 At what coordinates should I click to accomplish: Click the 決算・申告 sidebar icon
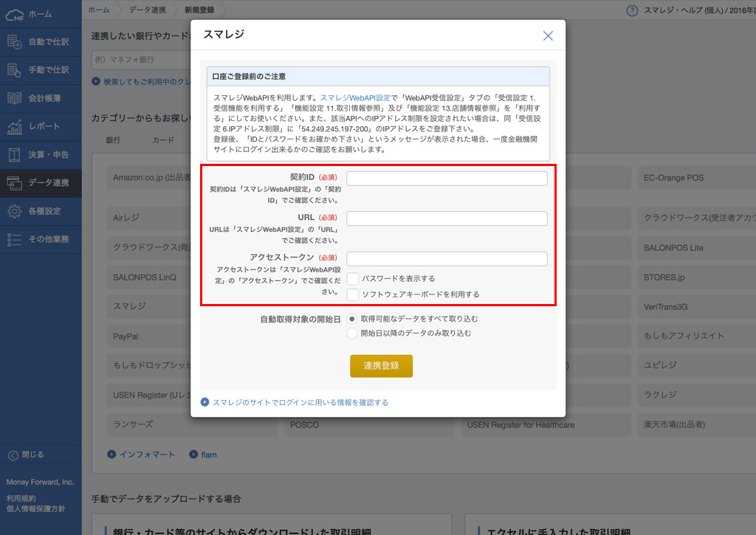point(15,155)
